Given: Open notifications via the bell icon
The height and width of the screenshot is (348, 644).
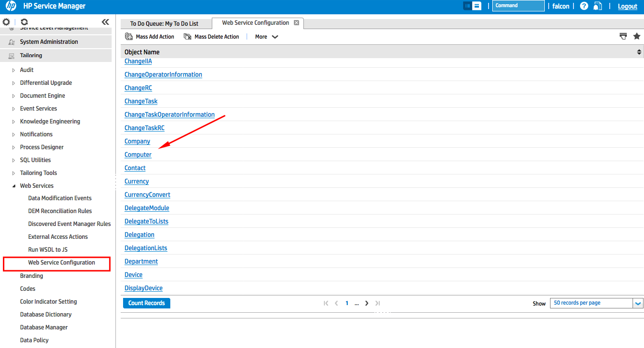Looking at the screenshot, I should [598, 6].
